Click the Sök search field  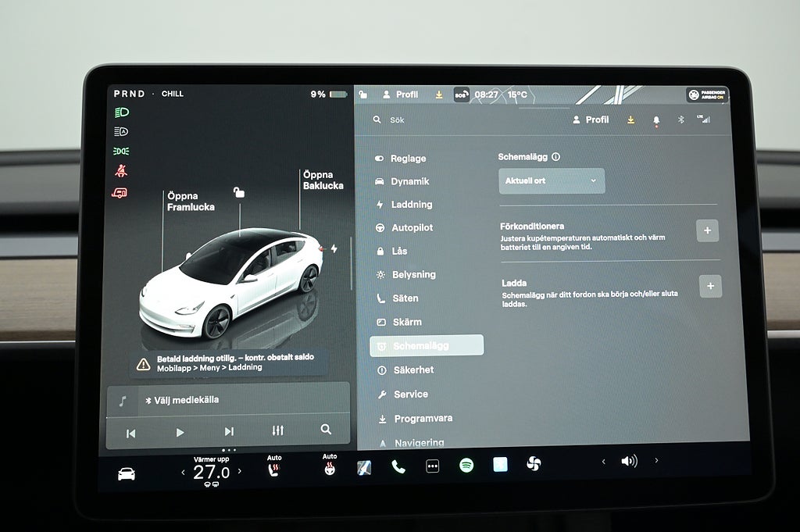tap(437, 120)
